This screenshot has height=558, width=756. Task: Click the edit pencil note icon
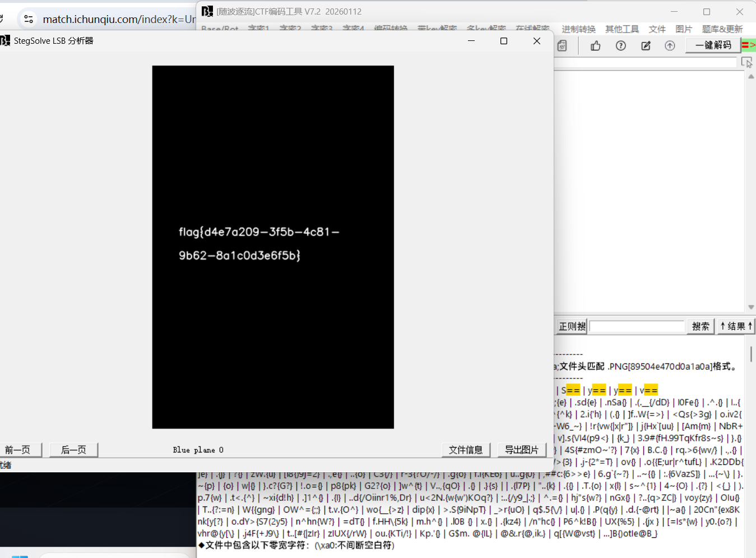point(646,46)
